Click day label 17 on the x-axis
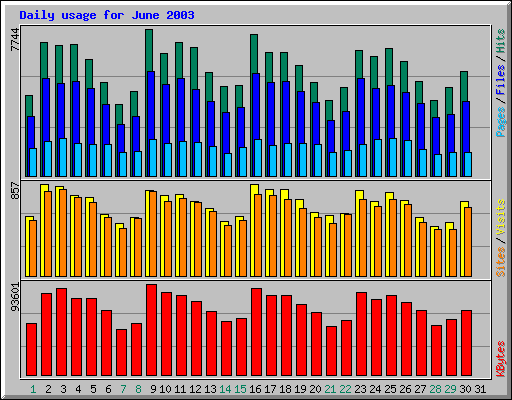The height and width of the screenshot is (400, 512). (x=270, y=389)
